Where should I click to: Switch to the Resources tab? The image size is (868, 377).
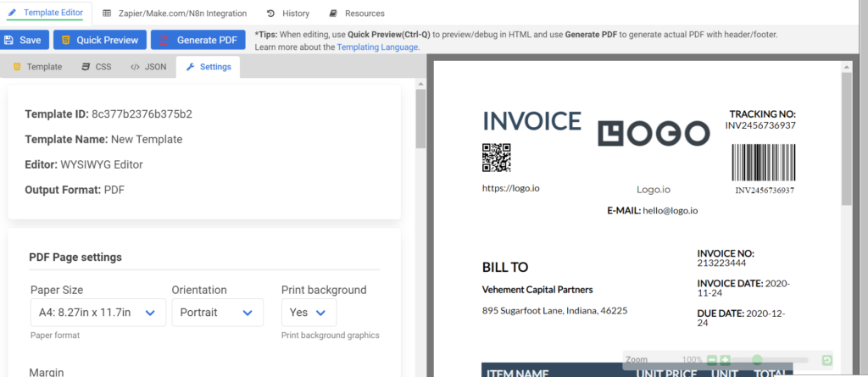357,14
